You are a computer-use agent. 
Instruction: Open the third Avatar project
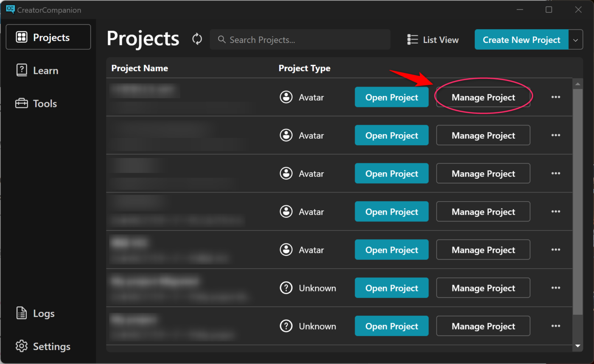pyautogui.click(x=392, y=174)
